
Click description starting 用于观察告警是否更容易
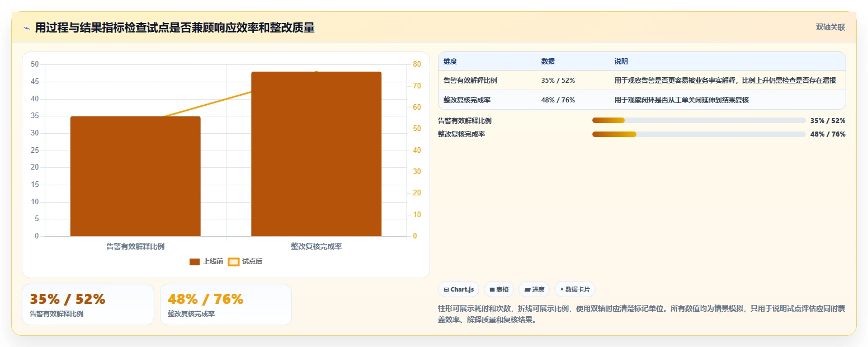[725, 81]
